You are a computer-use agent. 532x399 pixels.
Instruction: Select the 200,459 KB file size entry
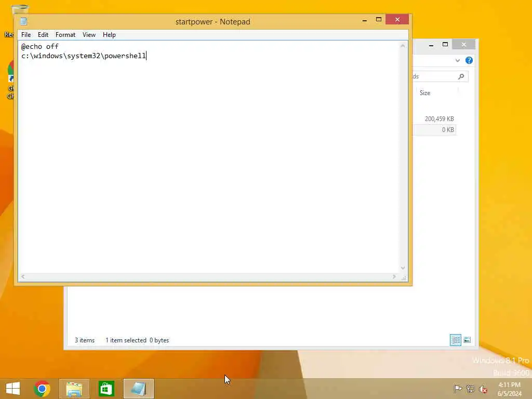point(439,119)
